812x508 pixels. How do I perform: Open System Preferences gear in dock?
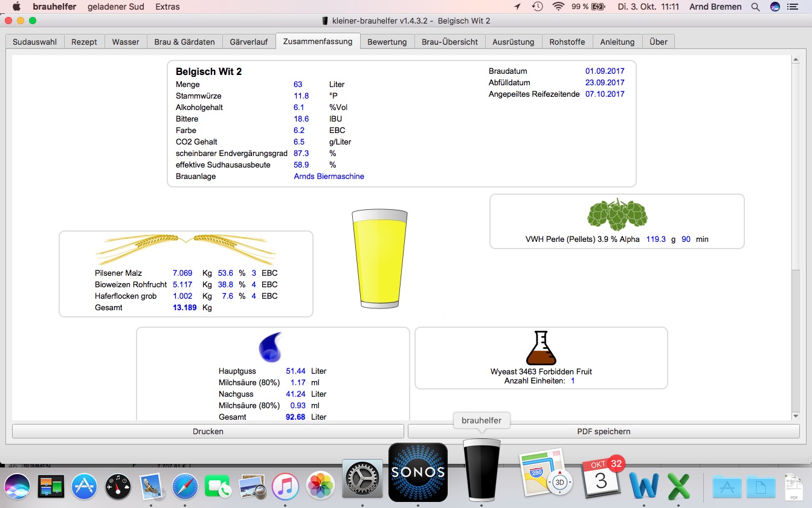coord(362,481)
